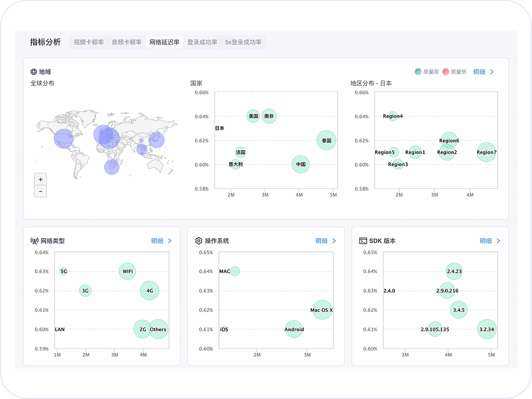This screenshot has height=399, width=532.
Task: Select the Region2 bubble
Action: click(447, 152)
